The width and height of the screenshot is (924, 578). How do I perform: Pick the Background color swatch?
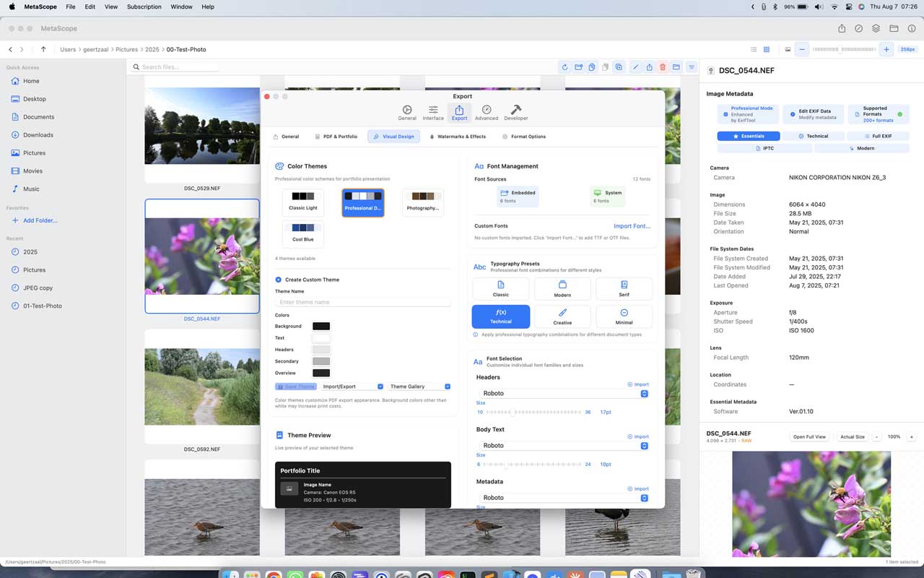321,327
